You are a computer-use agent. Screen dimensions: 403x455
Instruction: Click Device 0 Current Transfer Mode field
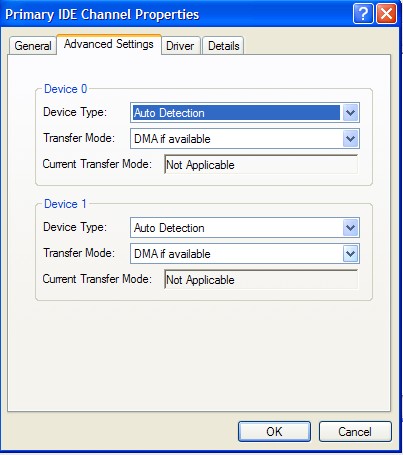(x=261, y=164)
